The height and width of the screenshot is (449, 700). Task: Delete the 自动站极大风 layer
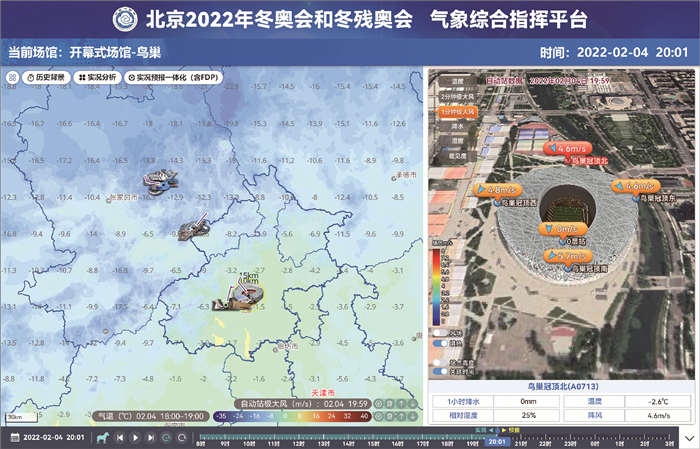390,404
